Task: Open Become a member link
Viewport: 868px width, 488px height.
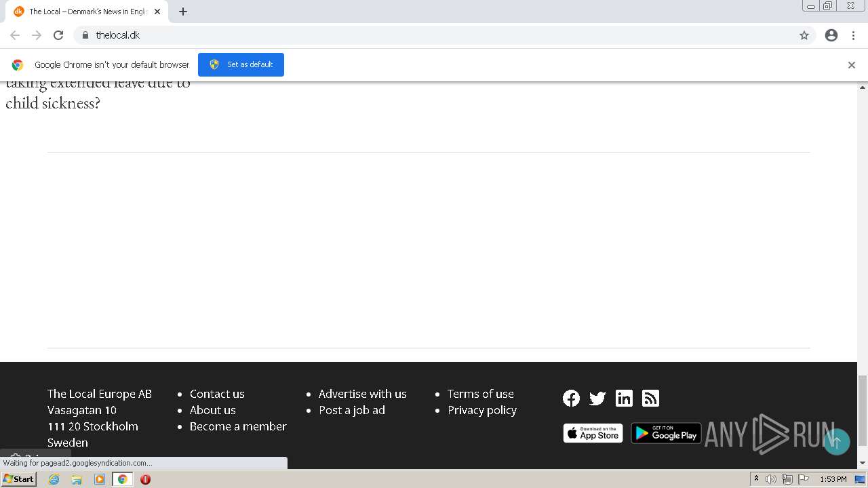Action: 238,426
